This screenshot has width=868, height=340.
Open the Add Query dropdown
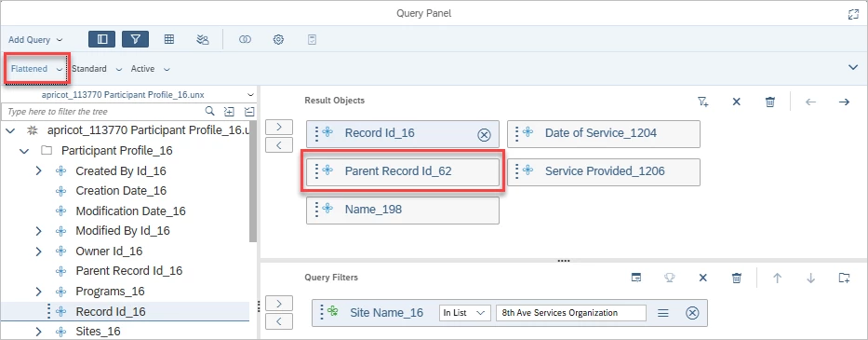click(35, 40)
